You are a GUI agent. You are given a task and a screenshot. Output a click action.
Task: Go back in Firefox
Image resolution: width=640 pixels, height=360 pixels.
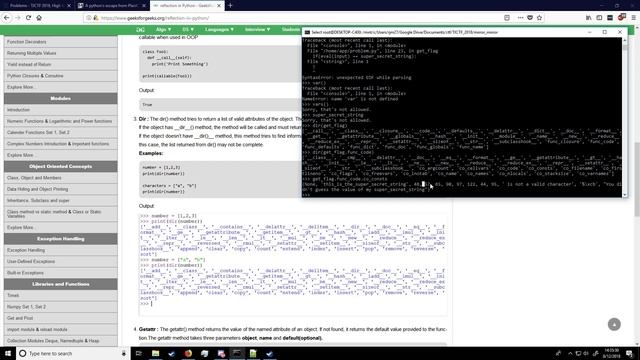pyautogui.click(x=7, y=18)
